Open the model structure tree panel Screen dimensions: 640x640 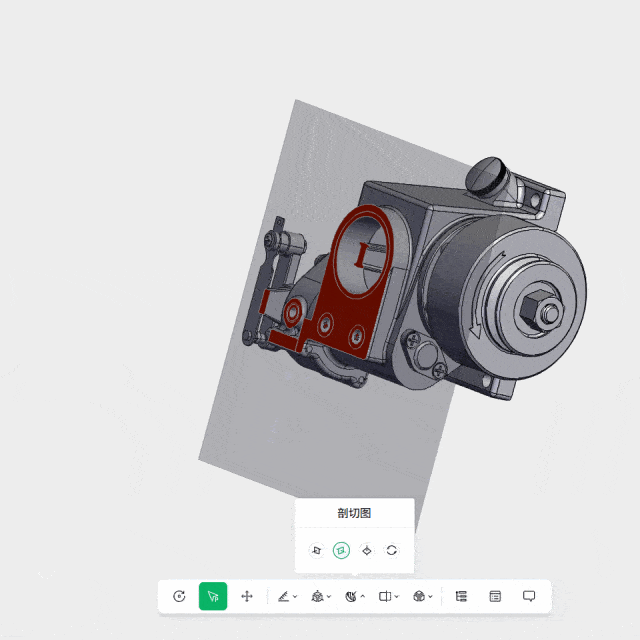point(461,596)
